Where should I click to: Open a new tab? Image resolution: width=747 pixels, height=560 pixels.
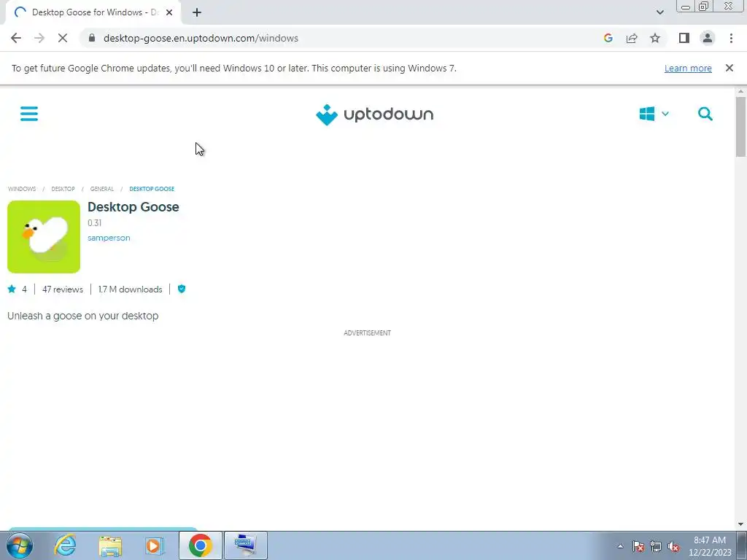[x=197, y=12]
